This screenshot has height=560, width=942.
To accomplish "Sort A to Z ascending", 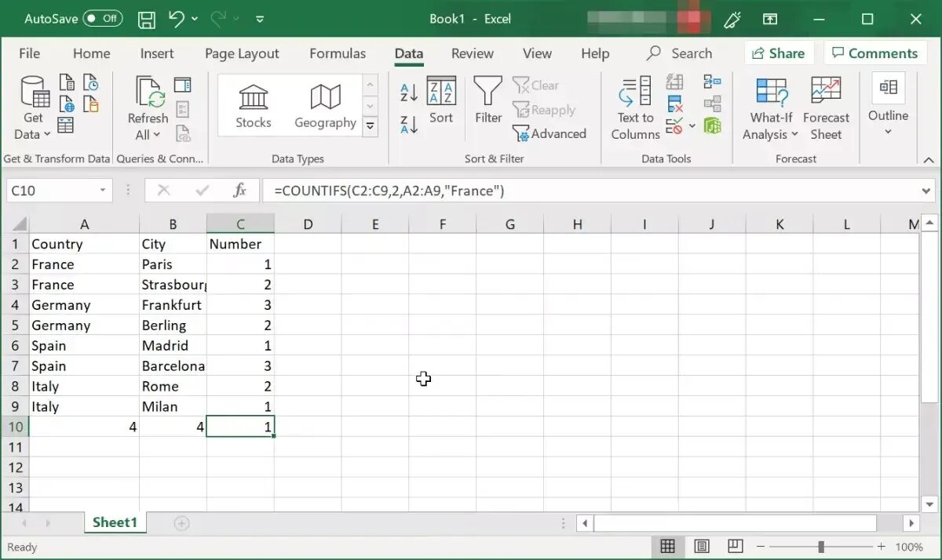I will tap(409, 93).
